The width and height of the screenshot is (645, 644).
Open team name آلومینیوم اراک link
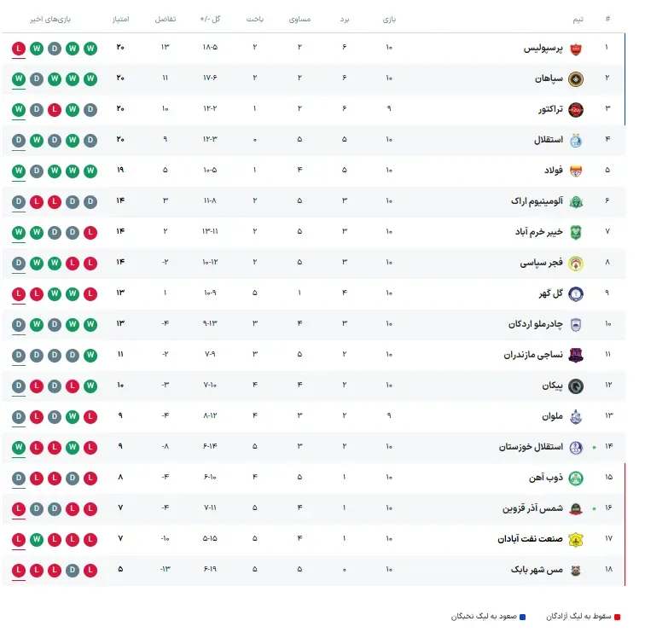pos(537,201)
